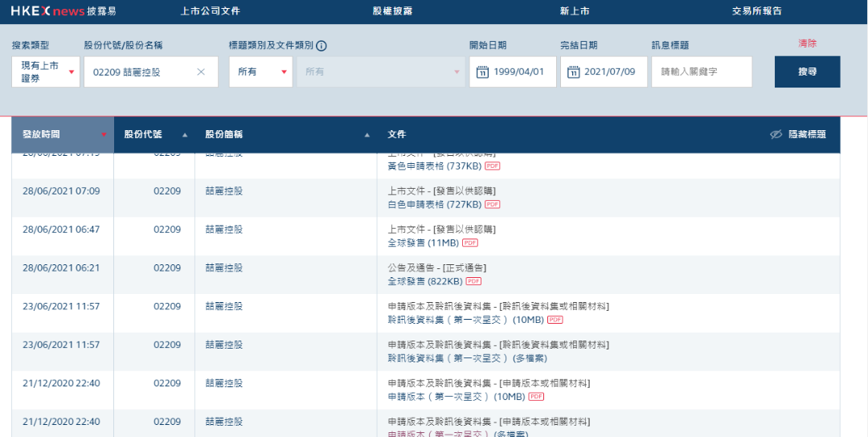Click the 搜尋 search button

point(807,72)
